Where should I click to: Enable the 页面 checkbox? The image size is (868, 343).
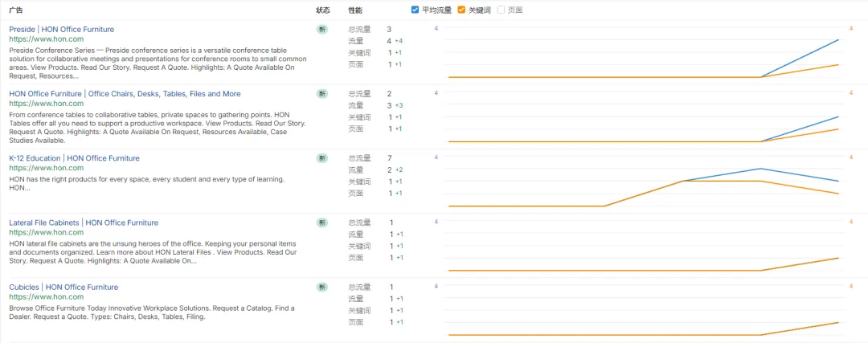click(502, 10)
